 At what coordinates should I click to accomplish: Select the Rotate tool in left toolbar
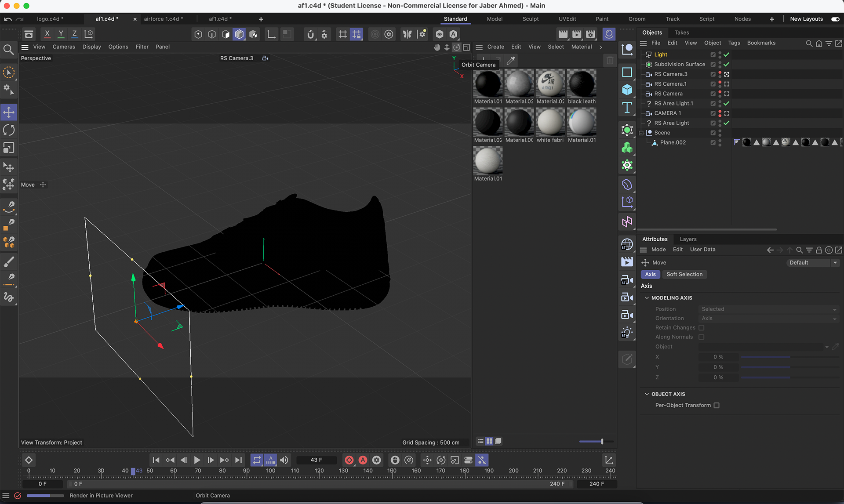click(x=9, y=130)
